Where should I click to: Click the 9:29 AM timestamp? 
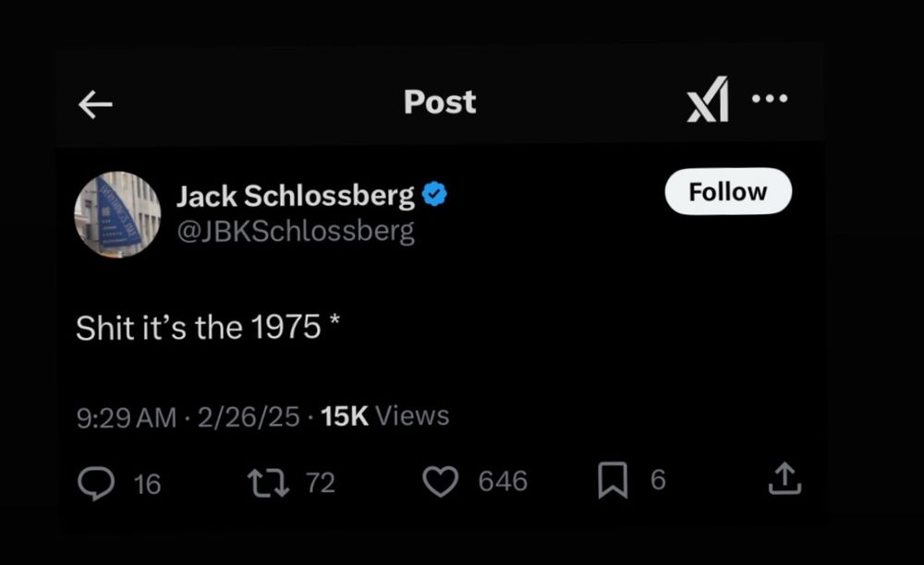click(126, 417)
